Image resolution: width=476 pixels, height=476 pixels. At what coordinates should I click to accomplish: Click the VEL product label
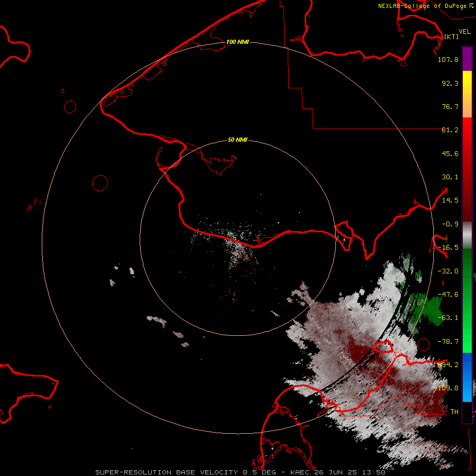click(464, 32)
